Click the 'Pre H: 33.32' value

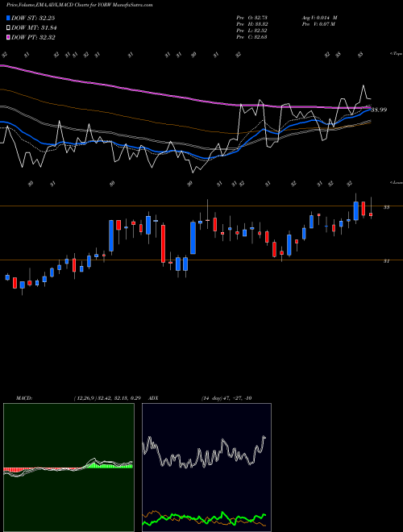pyautogui.click(x=251, y=24)
